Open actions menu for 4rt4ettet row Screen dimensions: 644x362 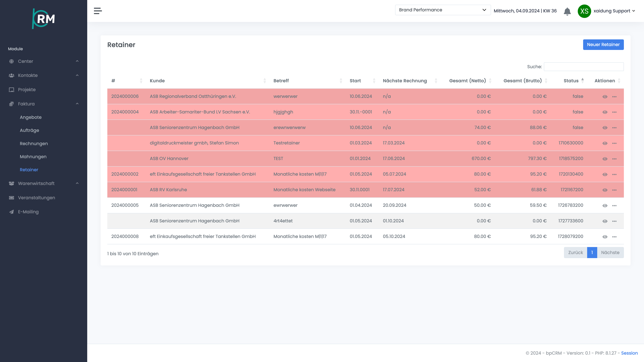[x=614, y=221]
